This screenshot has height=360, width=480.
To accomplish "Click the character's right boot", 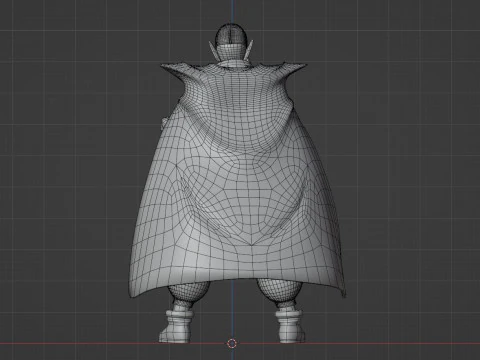I will click(290, 326).
